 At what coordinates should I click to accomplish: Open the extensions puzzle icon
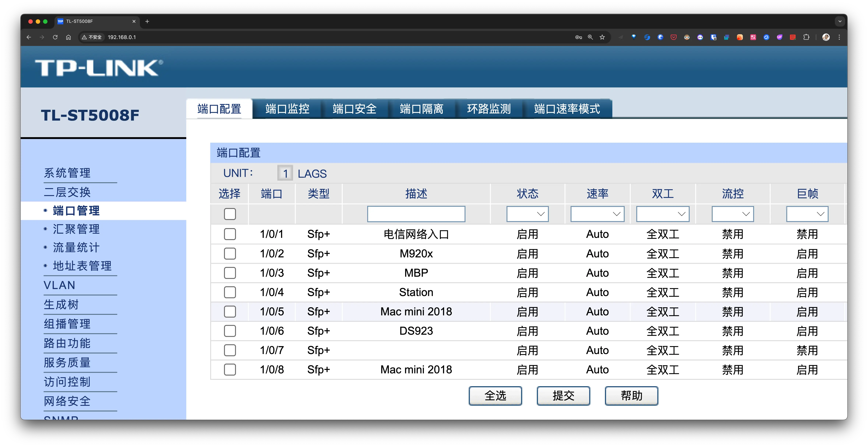806,37
